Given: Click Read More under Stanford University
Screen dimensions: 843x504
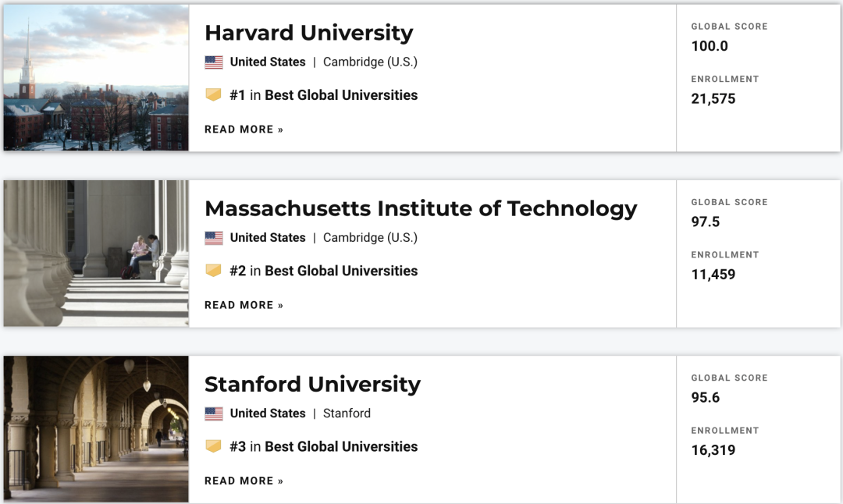Looking at the screenshot, I should (244, 481).
